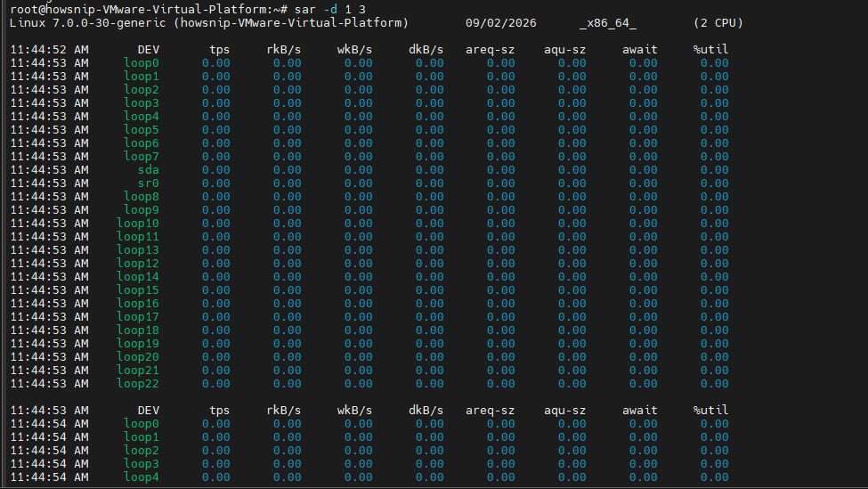Click the timestamp in the sda row
Viewport: 868px width, 489px height.
[49, 169]
